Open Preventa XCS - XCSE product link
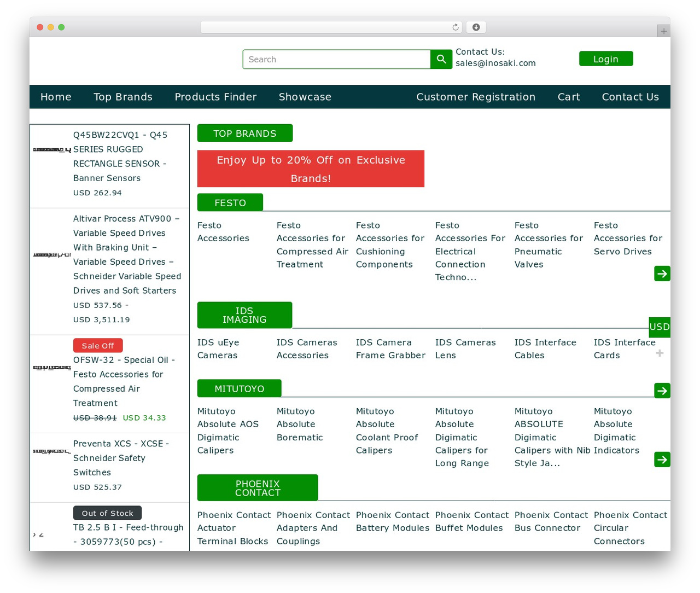The height and width of the screenshot is (593, 700). pos(121,458)
